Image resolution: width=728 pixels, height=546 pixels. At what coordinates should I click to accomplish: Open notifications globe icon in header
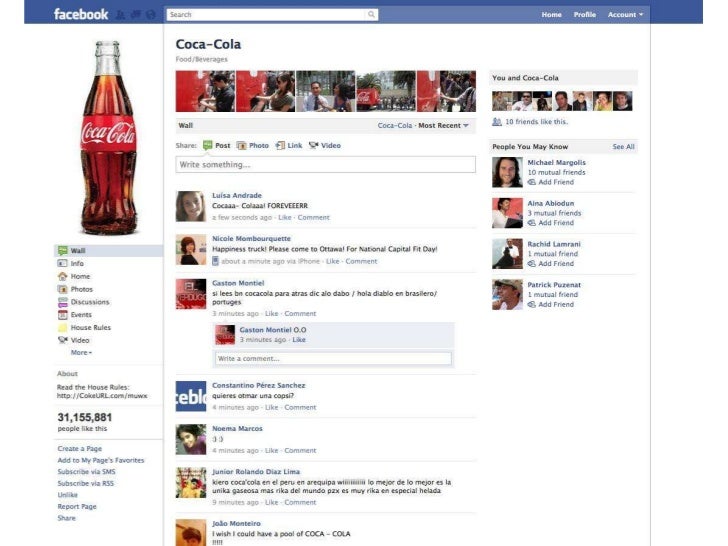[x=150, y=15]
